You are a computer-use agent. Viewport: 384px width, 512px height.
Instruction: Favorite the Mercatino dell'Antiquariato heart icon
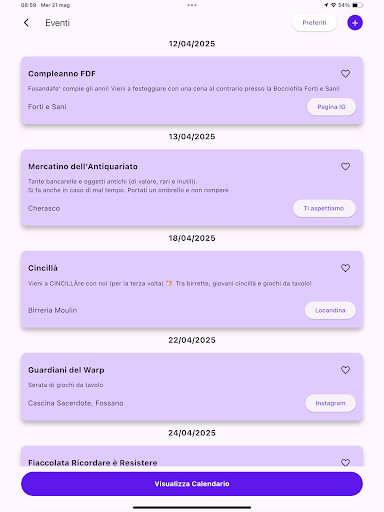[345, 166]
